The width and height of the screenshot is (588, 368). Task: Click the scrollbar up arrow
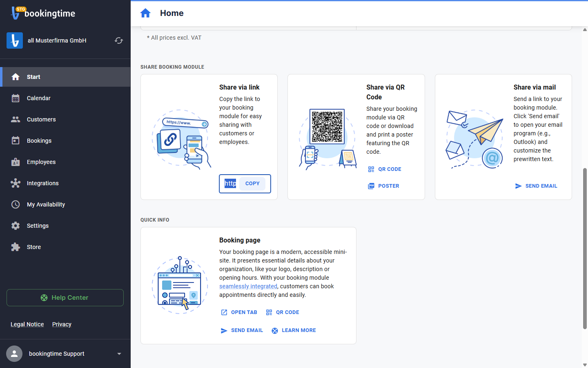(585, 29)
